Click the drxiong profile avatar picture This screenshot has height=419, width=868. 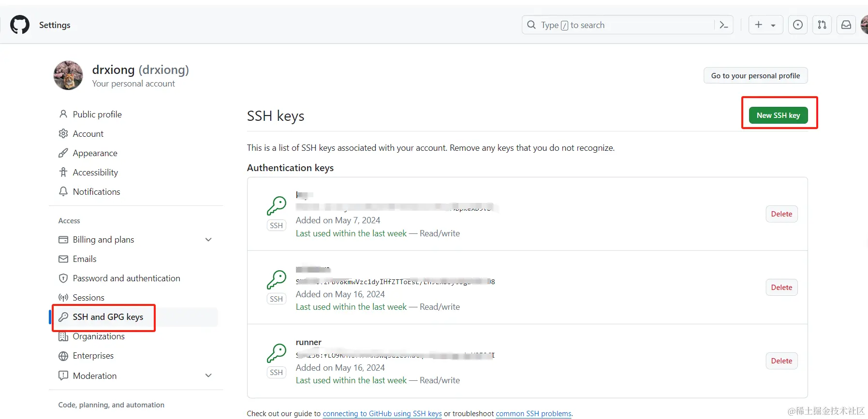tap(68, 75)
